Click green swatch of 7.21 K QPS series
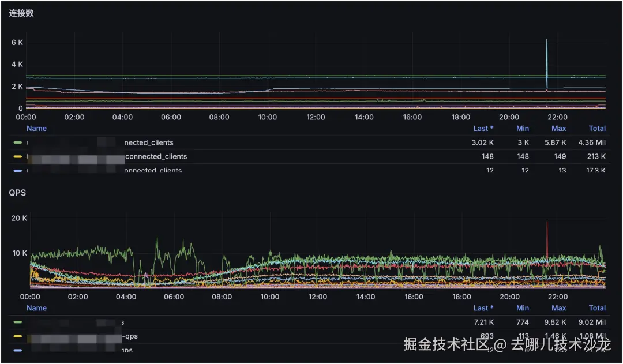Viewport: 623px width, 364px height. (17, 322)
